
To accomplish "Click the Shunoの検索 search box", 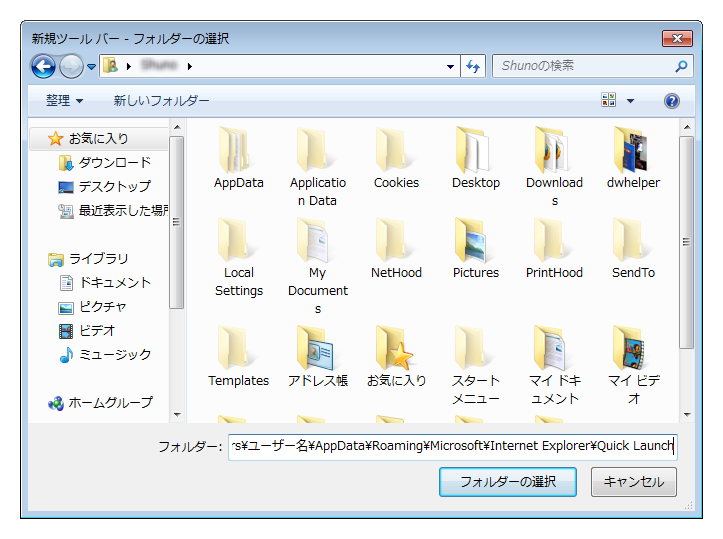I will point(582,67).
